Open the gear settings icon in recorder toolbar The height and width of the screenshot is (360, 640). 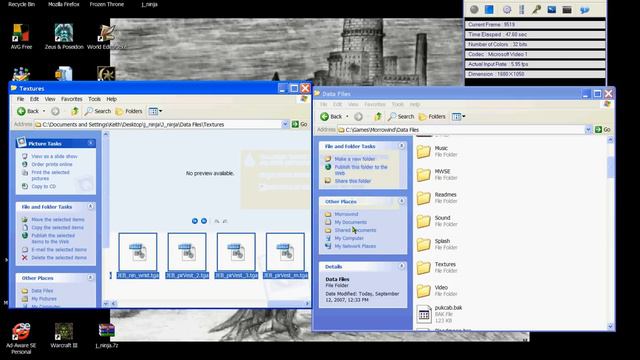pos(507,9)
